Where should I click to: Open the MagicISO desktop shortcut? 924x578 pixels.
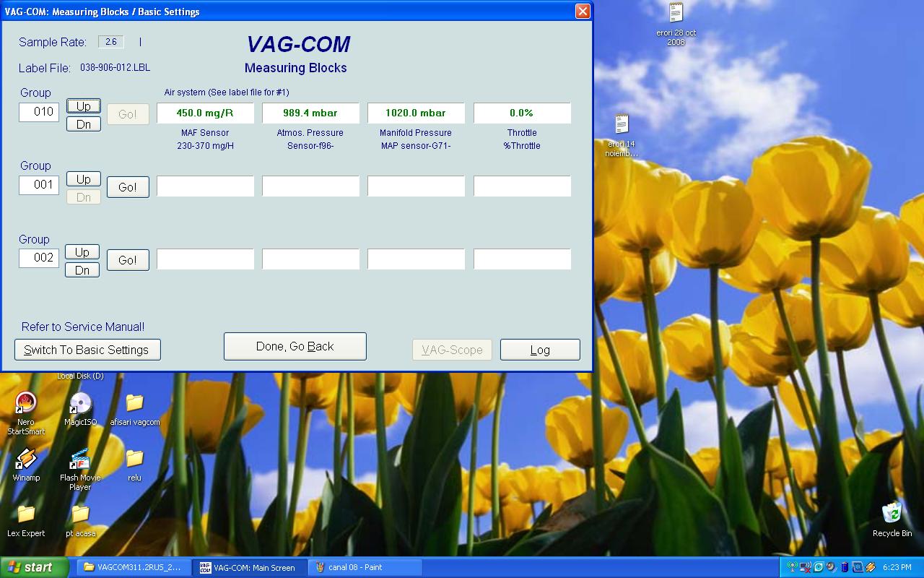pyautogui.click(x=80, y=404)
